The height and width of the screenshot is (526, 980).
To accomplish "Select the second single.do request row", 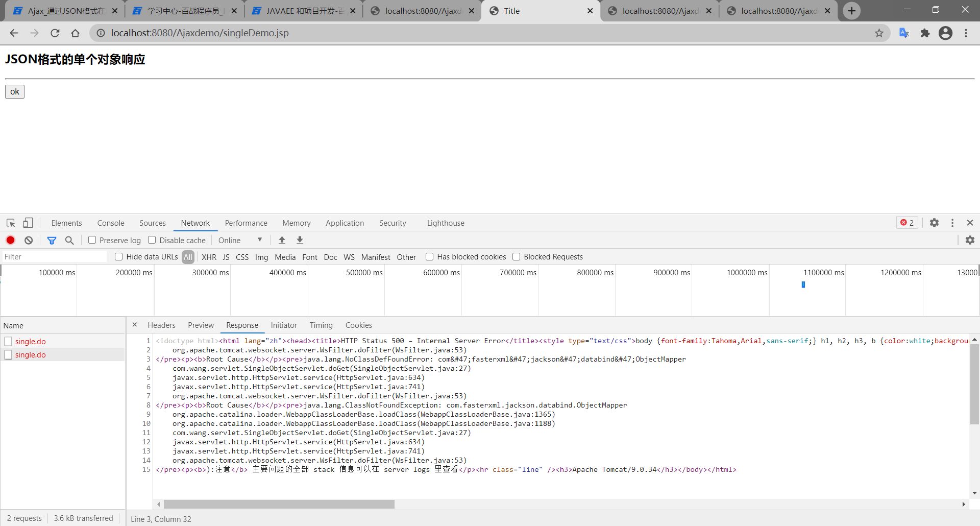I will click(x=63, y=354).
